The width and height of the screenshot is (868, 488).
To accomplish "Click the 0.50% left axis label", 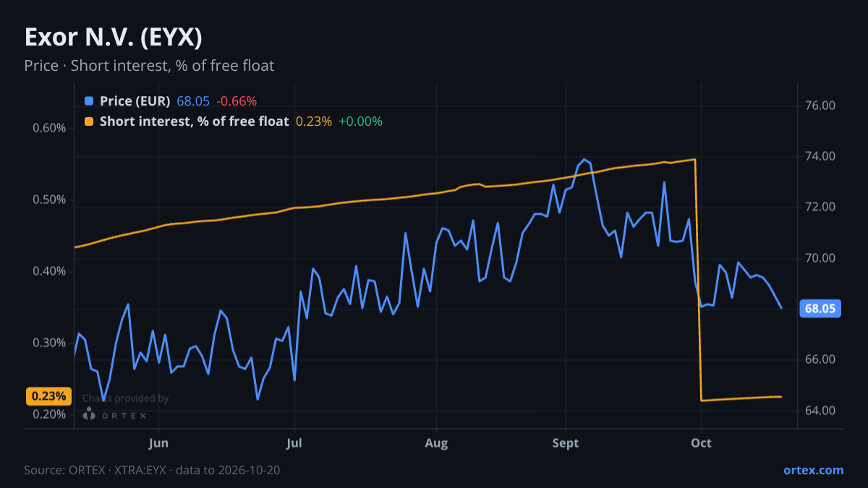I will (49, 200).
